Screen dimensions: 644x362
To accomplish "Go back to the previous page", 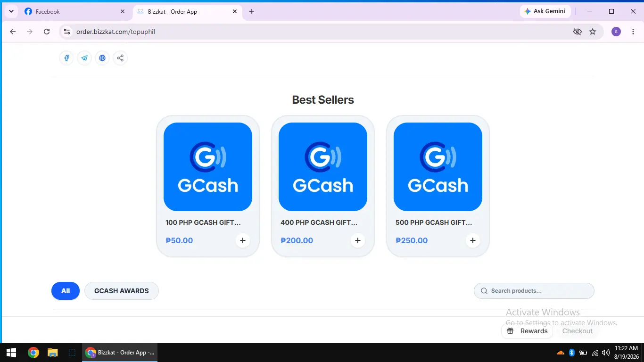I will click(13, 32).
